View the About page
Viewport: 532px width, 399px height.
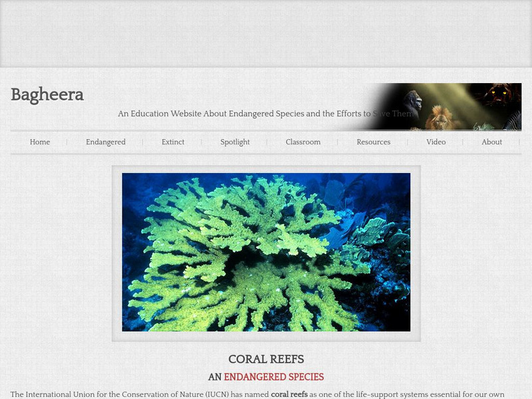click(491, 142)
